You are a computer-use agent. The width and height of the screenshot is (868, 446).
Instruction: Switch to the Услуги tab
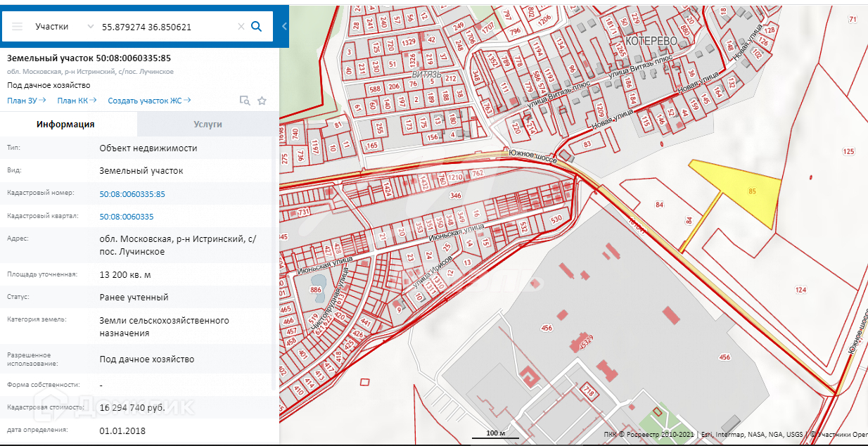tap(208, 124)
